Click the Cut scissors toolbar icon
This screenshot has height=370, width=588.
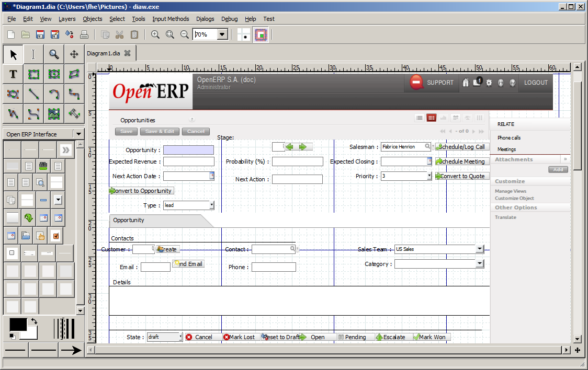click(119, 34)
